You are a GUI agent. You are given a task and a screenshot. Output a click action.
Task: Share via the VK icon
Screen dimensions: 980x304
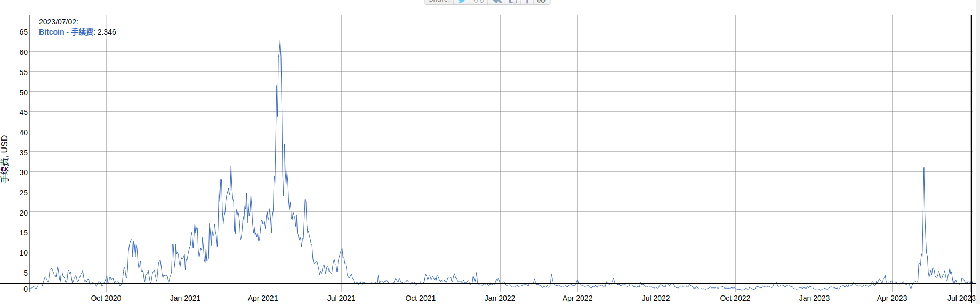496,2
